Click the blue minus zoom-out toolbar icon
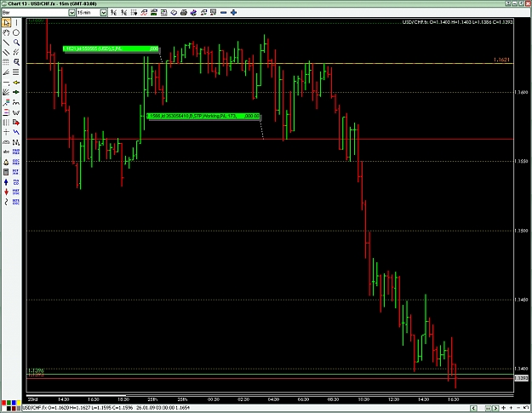 (223, 13)
